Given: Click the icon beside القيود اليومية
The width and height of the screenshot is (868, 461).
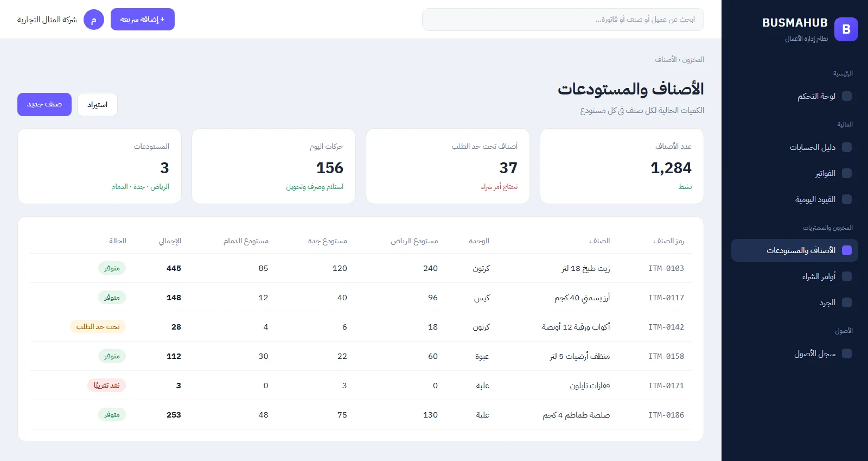Looking at the screenshot, I should (847, 199).
